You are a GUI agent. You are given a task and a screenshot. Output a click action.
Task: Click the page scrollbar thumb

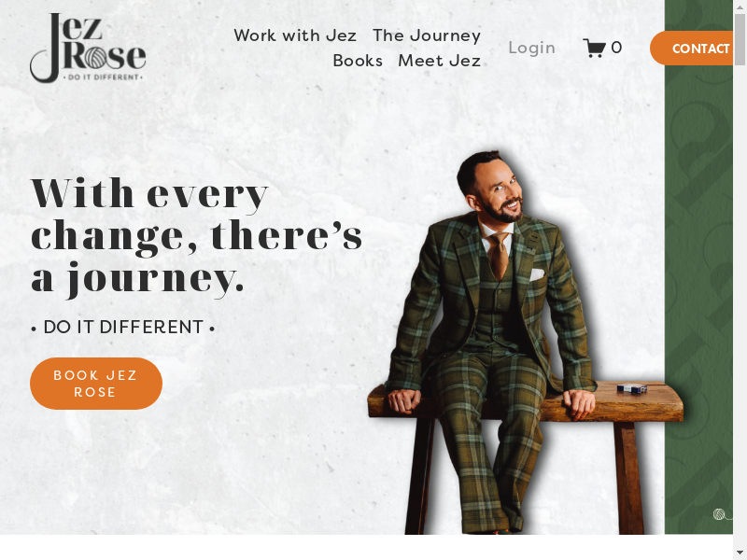[x=740, y=39]
